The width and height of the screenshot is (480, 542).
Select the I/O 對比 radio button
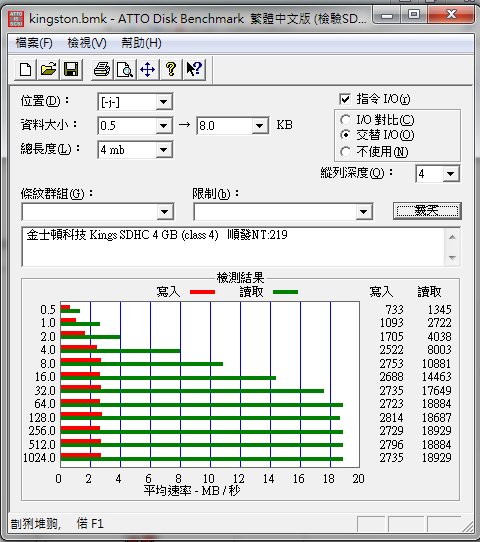click(345, 120)
